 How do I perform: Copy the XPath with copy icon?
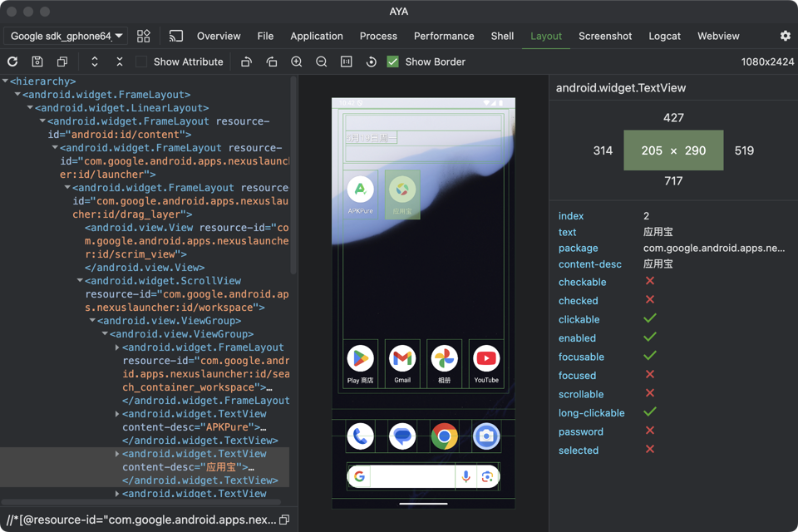click(285, 520)
